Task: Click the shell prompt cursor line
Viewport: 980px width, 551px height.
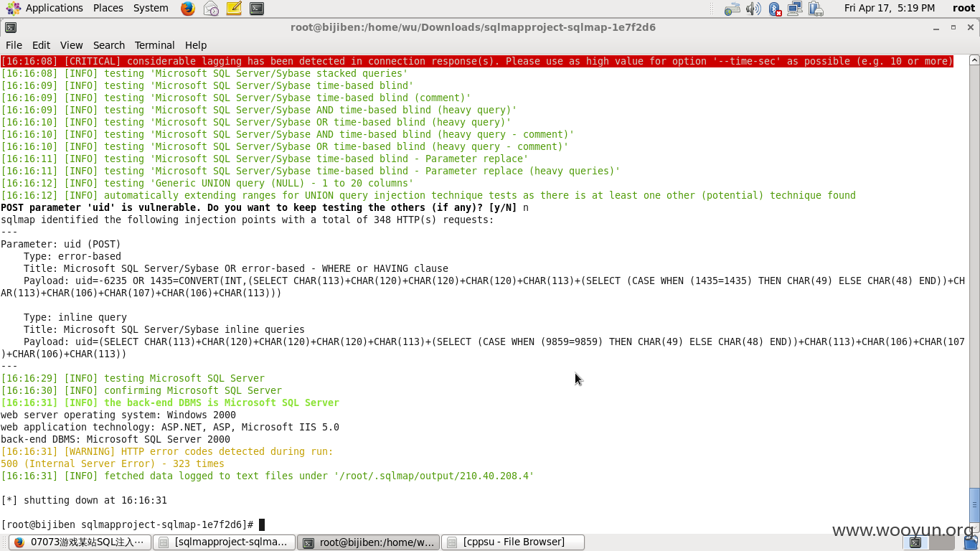Action: pos(133,524)
